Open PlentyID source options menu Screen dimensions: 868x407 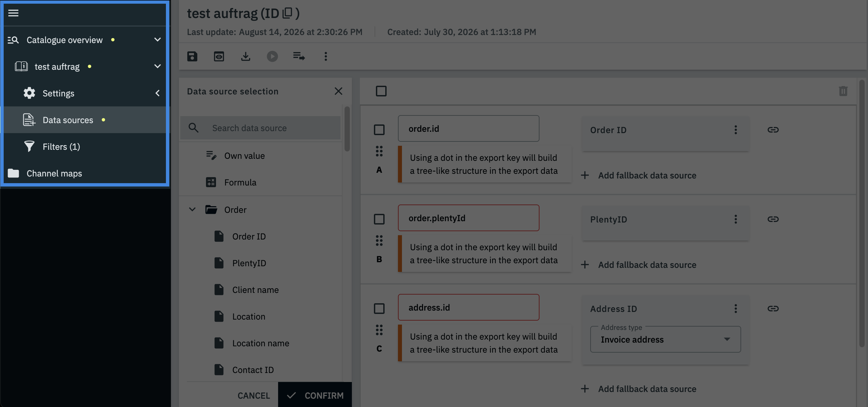coord(735,220)
